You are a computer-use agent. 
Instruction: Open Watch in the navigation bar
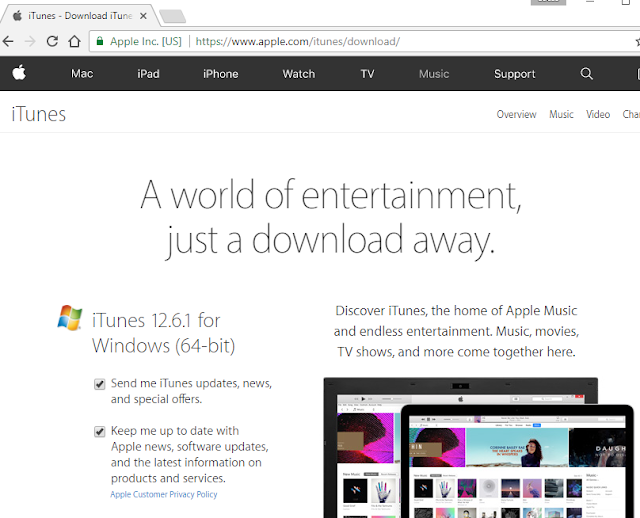(299, 74)
